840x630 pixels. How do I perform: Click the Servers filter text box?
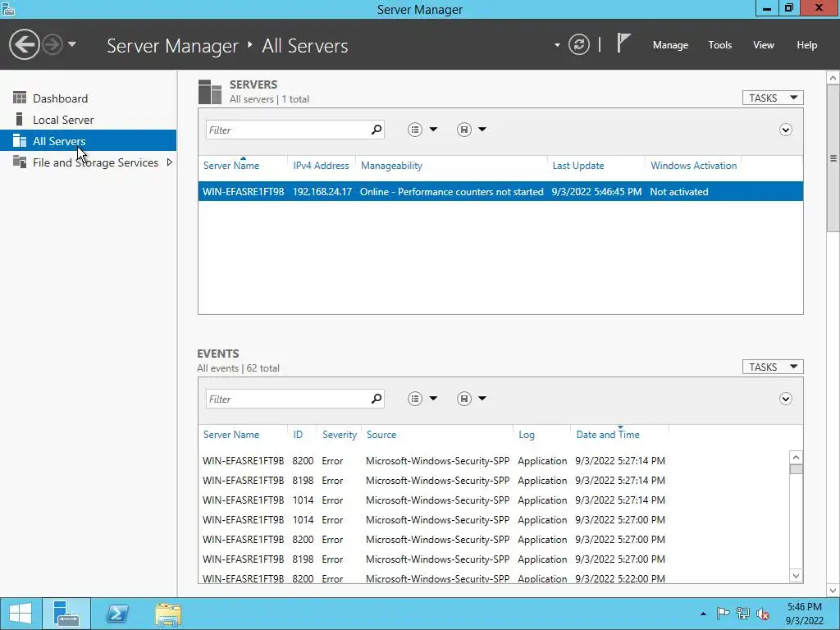point(288,130)
